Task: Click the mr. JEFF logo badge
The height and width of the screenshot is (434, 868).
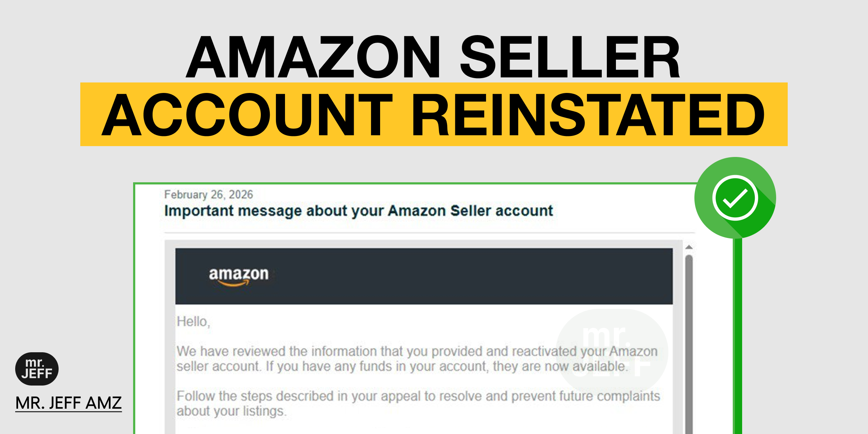Action: tap(37, 369)
